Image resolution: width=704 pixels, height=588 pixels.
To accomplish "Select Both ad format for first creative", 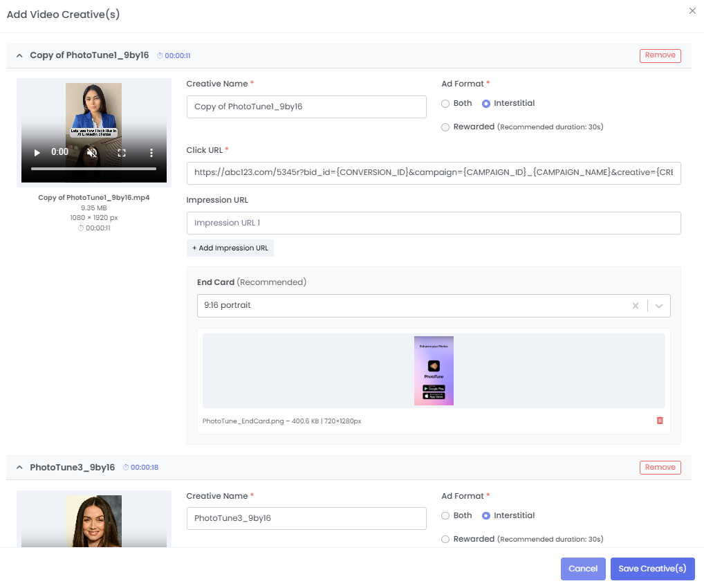I will point(445,104).
